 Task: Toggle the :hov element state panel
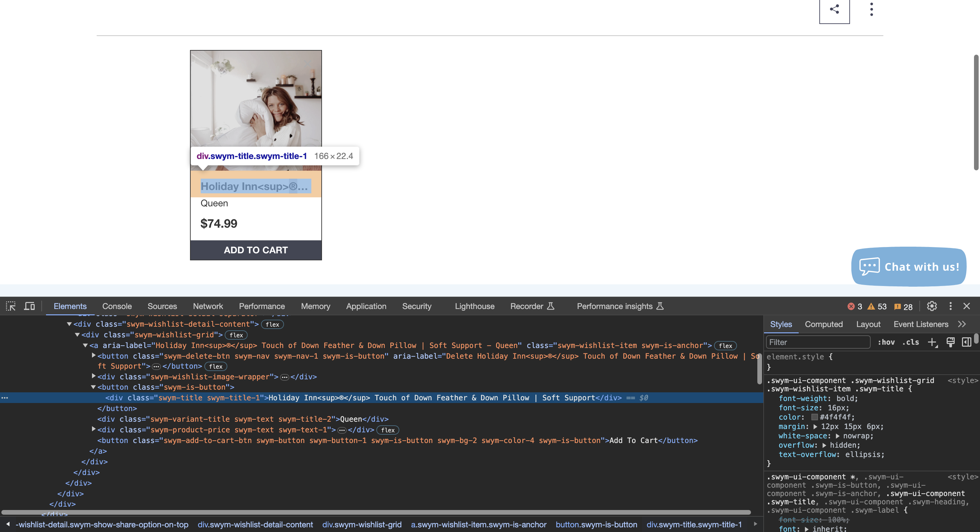886,342
